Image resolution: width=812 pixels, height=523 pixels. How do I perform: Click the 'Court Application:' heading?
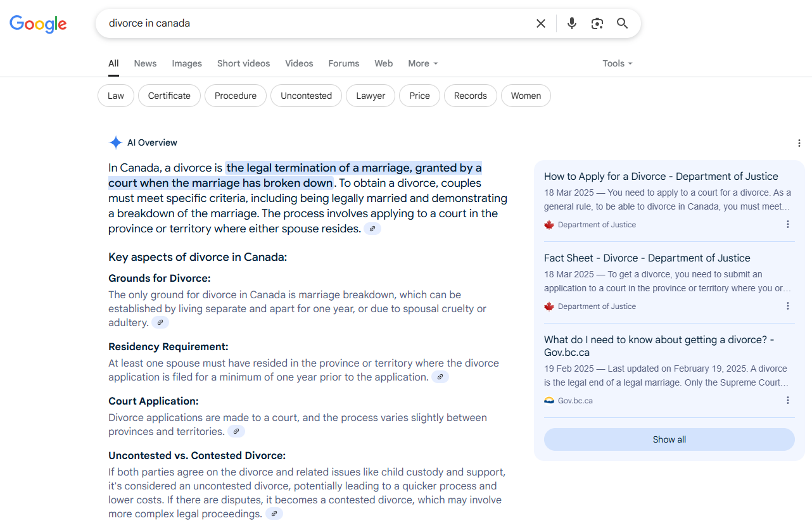point(153,401)
